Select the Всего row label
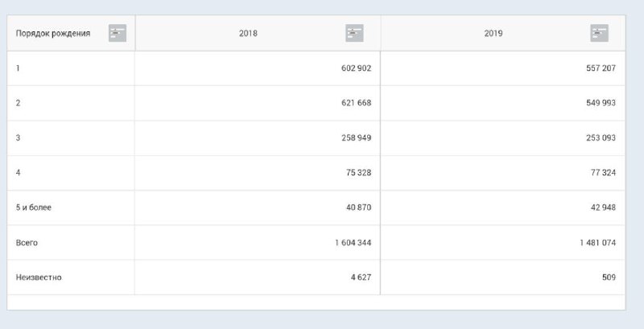 pyautogui.click(x=27, y=242)
